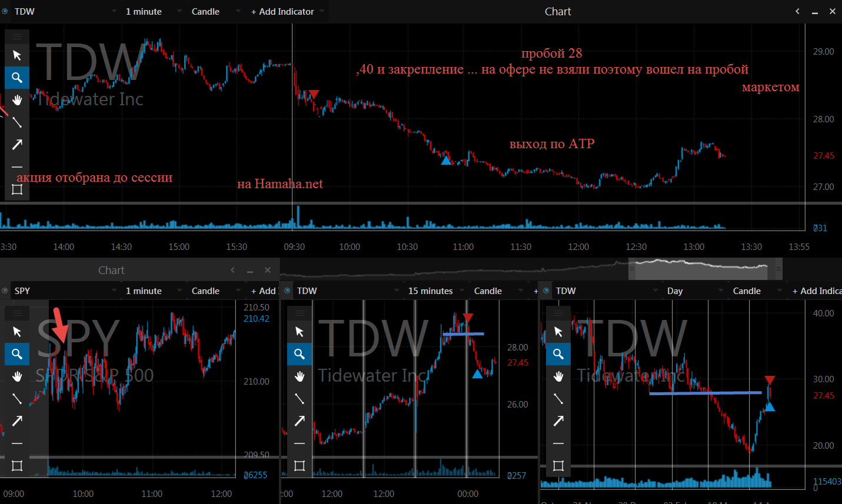Select the trend line tool in the TDW Day chart
Screen dimensions: 842x504
[x=558, y=399]
